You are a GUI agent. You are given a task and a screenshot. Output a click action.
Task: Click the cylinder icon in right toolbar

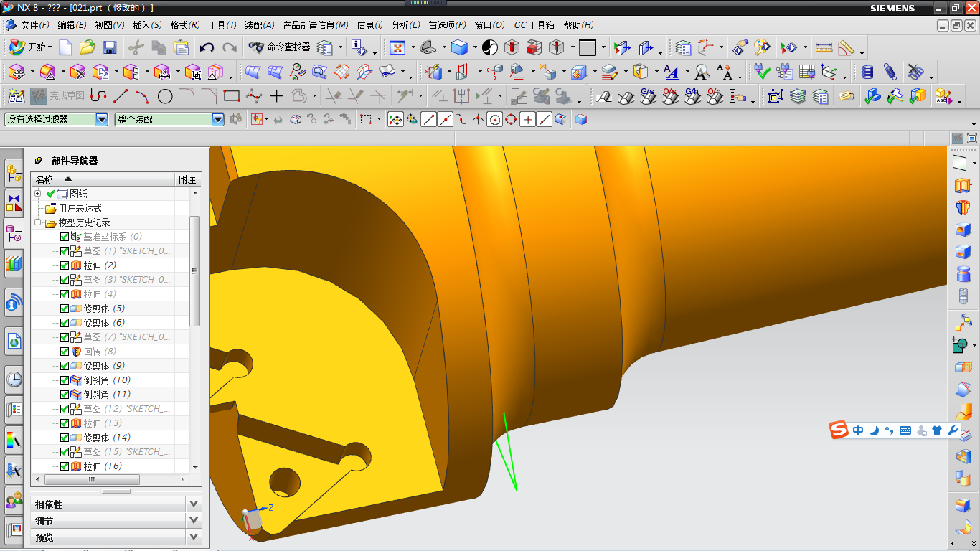(963, 274)
